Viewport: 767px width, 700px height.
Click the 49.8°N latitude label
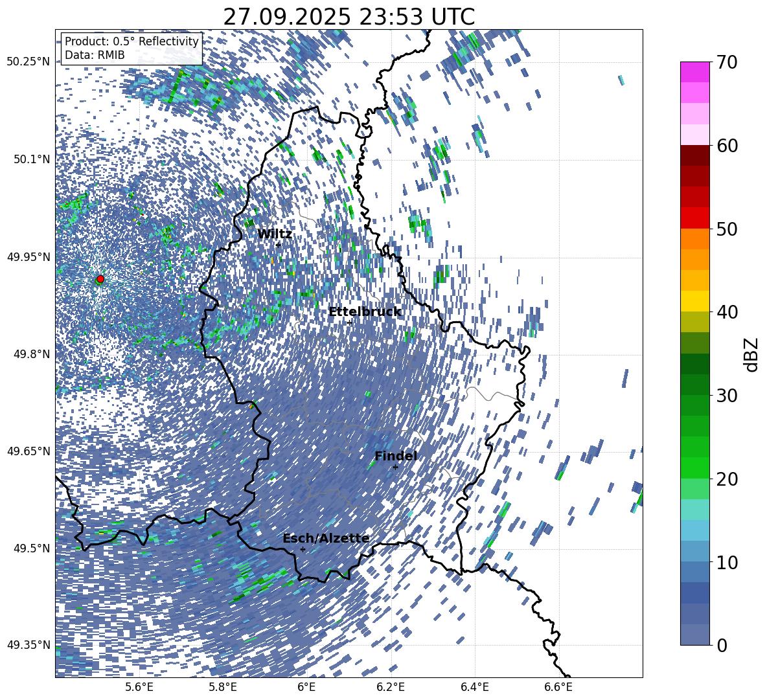point(31,354)
